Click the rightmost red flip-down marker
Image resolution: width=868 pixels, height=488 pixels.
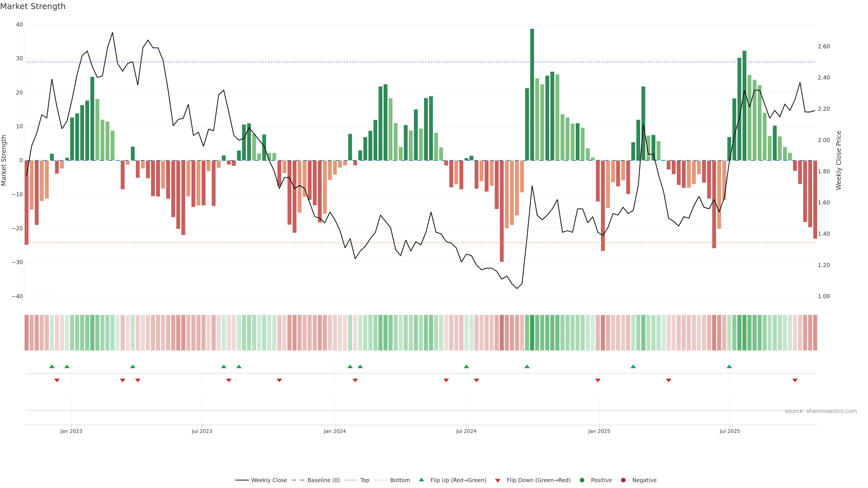pyautogui.click(x=795, y=380)
